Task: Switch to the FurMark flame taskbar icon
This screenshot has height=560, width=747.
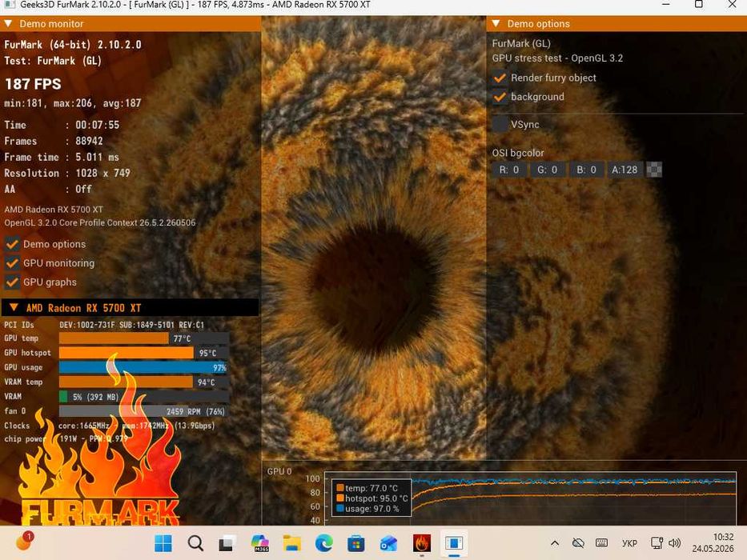Action: [x=422, y=543]
